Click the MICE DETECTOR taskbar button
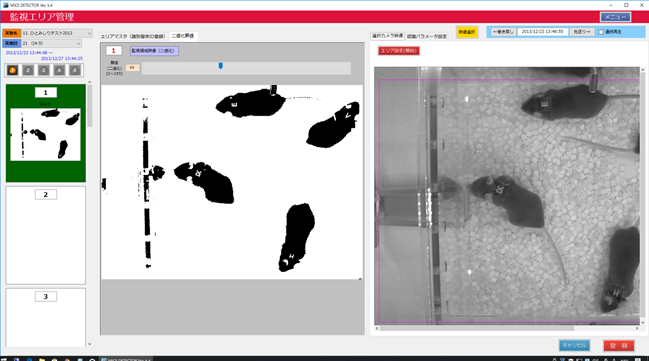This screenshot has height=361, width=649. point(126,359)
